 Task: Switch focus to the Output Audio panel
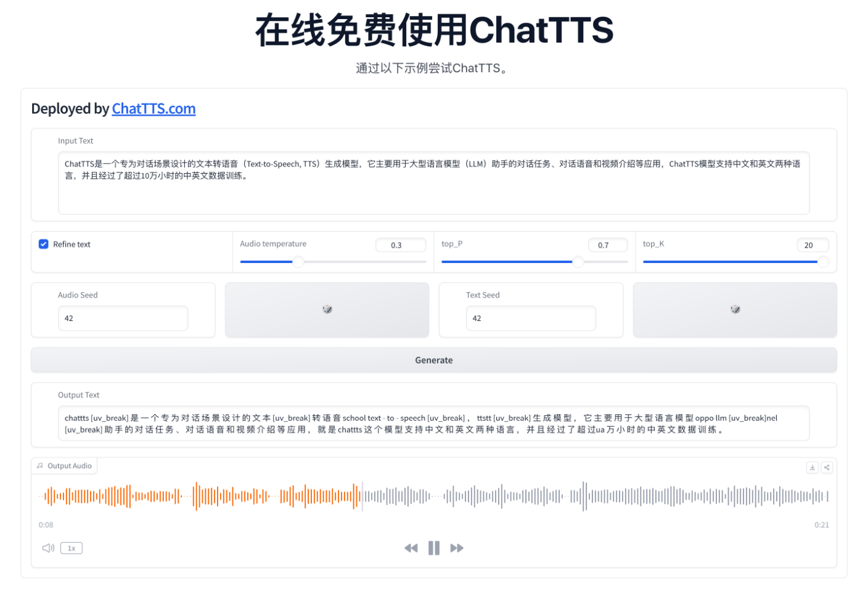coord(64,466)
